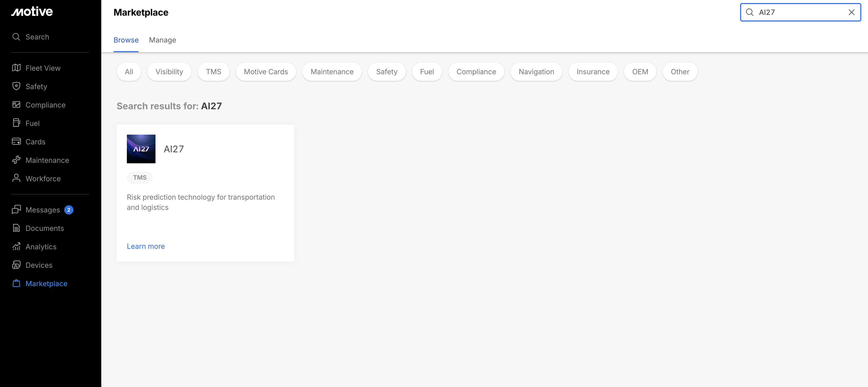Screen dimensions: 868x387
Task: Open Safety section from sidebar
Action: pyautogui.click(x=36, y=86)
